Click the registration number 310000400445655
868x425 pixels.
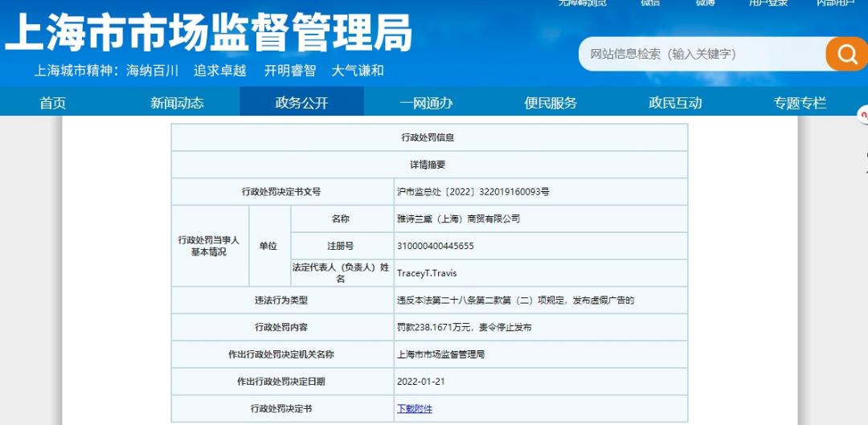pos(435,246)
